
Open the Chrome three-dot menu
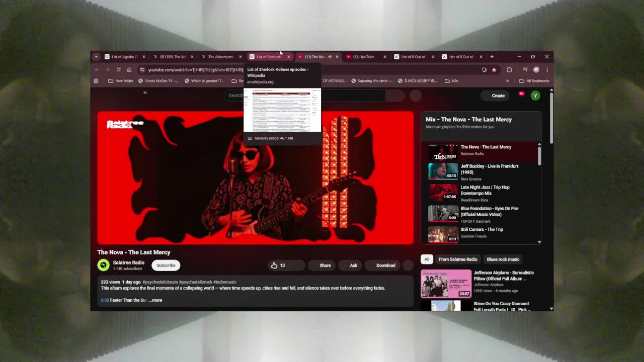point(547,70)
